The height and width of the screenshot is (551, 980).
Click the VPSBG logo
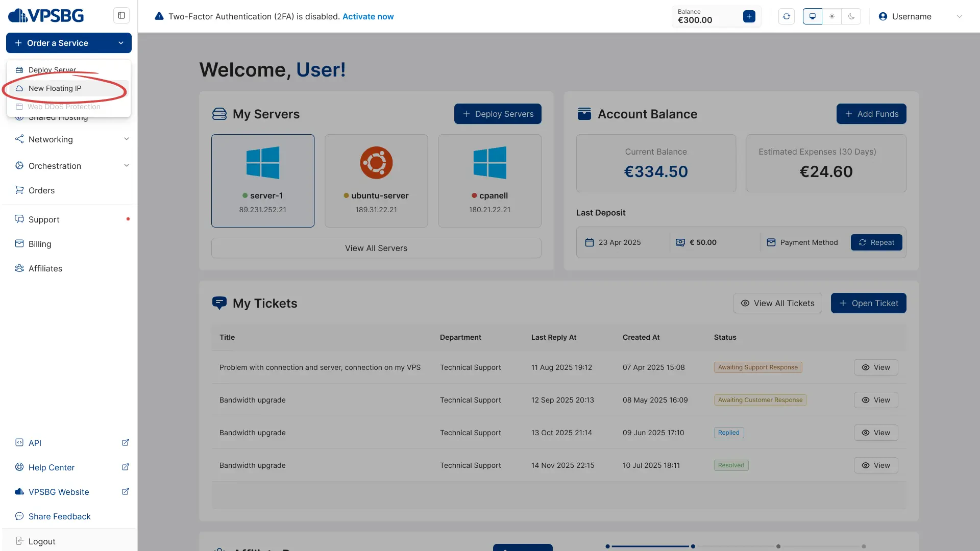[46, 15]
